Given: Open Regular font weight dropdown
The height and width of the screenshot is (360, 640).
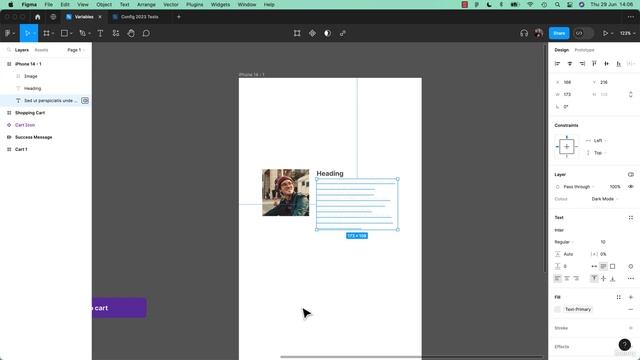Looking at the screenshot, I should click(x=564, y=242).
